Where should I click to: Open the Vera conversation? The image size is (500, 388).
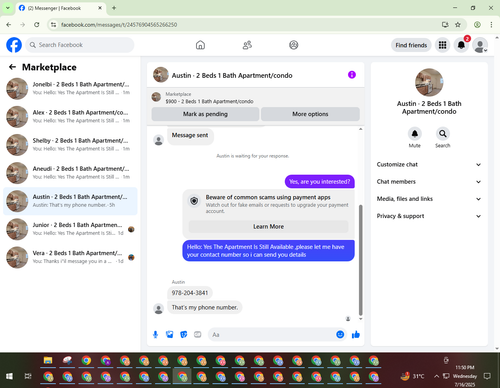click(x=70, y=257)
